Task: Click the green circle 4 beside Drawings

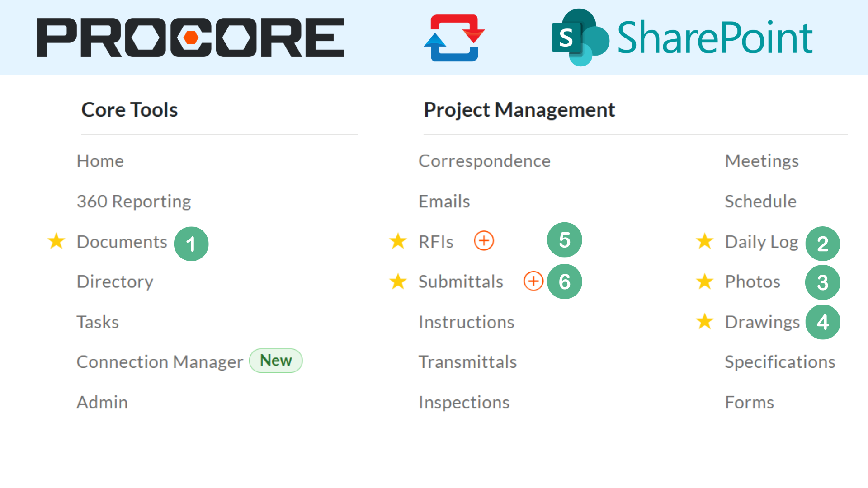Action: pos(823,322)
